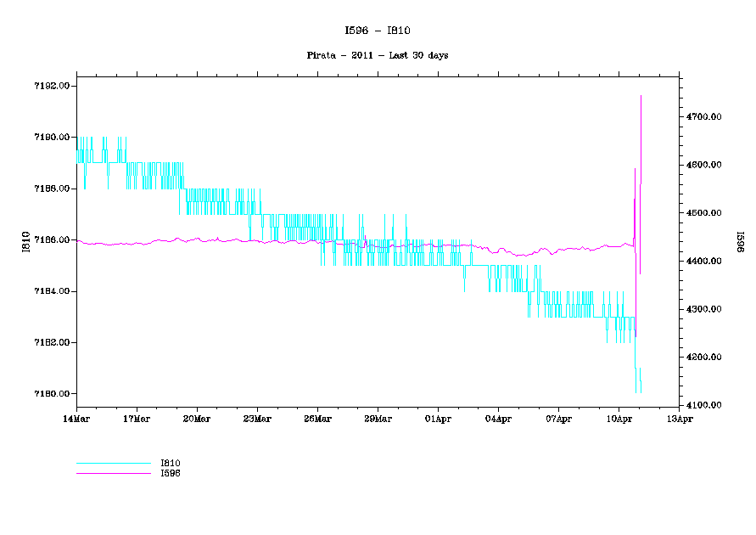Select the rotated I596 right axis label
Image resolution: width=756 pixels, height=535 pixels.
tap(738, 242)
